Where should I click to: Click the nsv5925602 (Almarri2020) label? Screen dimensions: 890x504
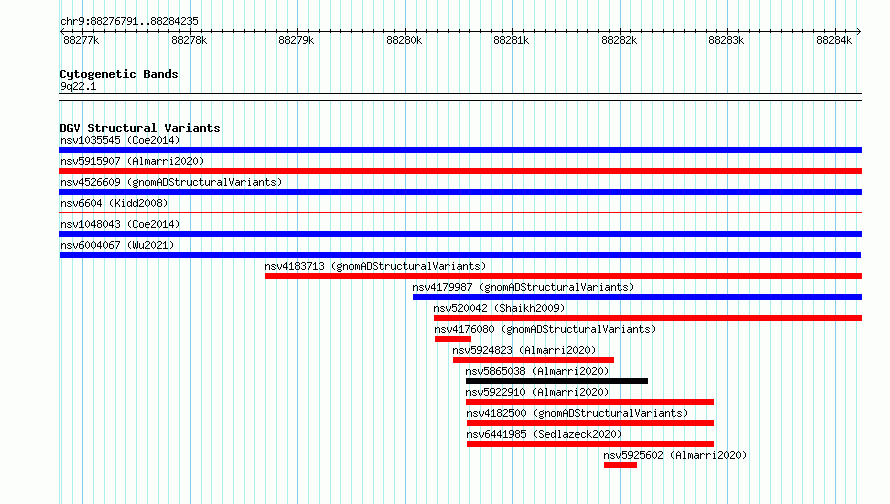click(675, 455)
